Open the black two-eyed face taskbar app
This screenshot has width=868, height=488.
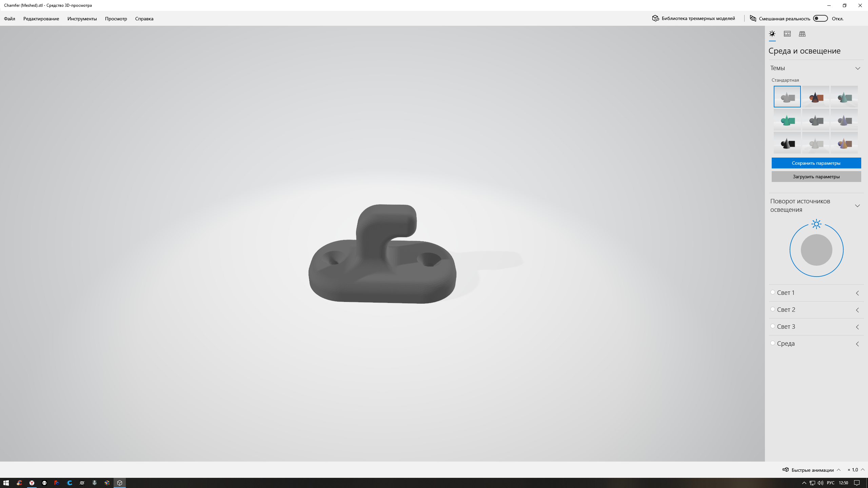tap(44, 483)
